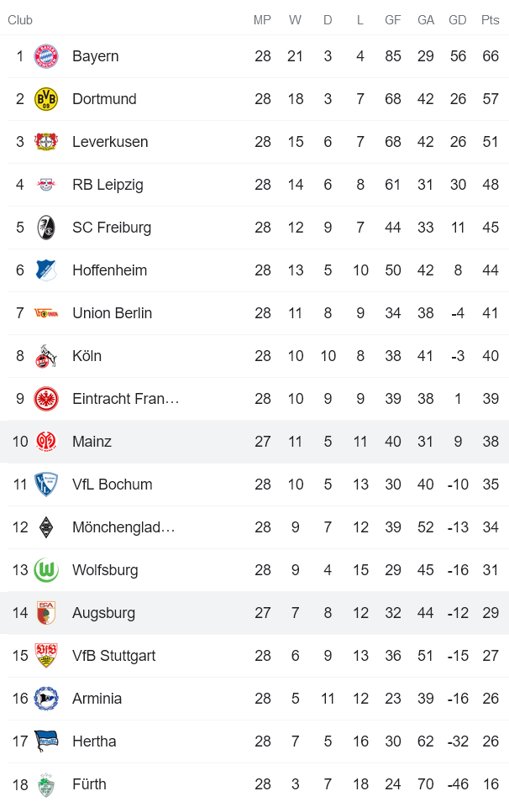Select the highlighted Augsburg row
Screen dimensions: 509x812
tap(252, 613)
